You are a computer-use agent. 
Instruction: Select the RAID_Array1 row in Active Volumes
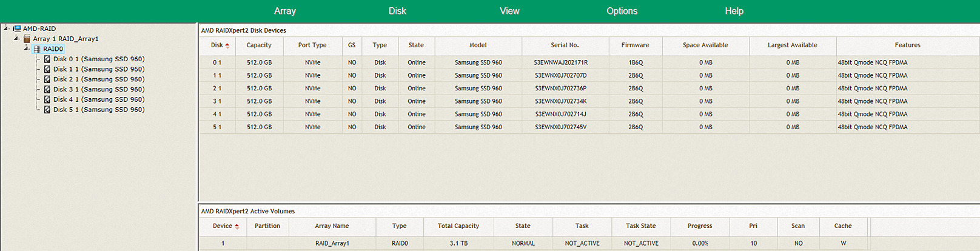pos(332,243)
